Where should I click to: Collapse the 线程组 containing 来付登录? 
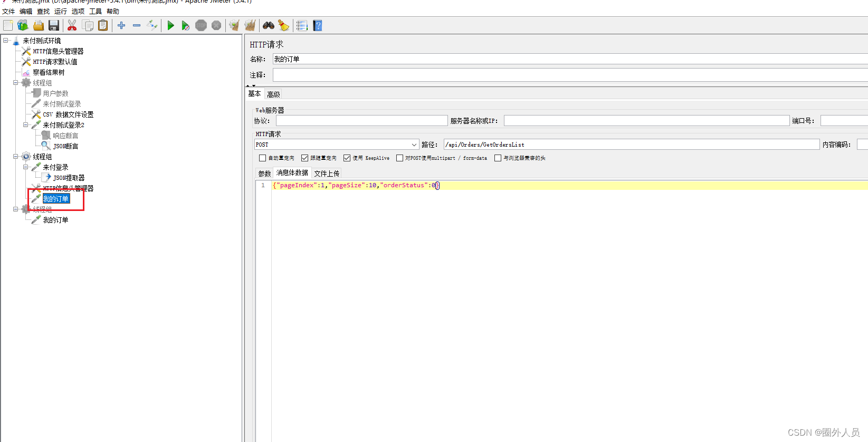pos(16,156)
